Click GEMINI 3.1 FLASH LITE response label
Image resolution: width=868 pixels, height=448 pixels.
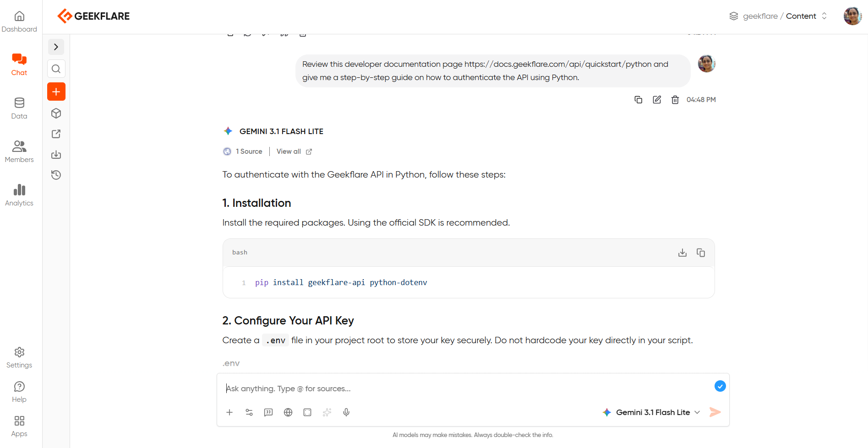[x=281, y=131]
